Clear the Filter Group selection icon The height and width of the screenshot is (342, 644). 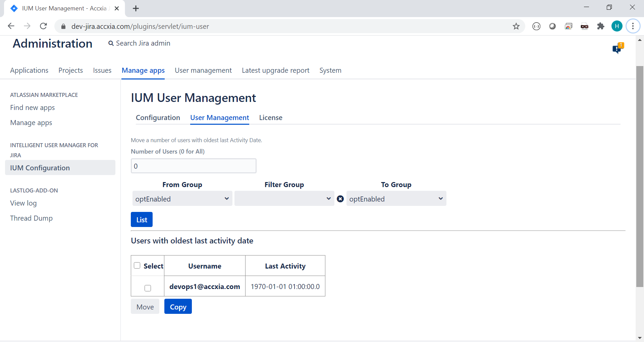click(340, 199)
